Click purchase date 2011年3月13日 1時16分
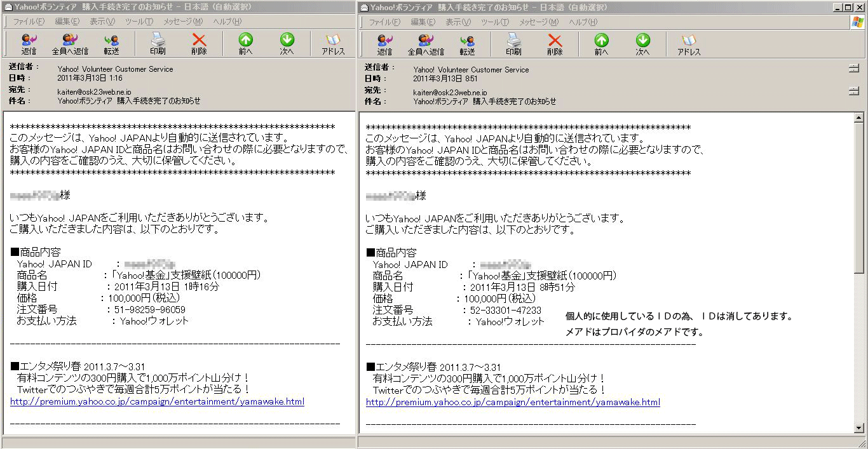The height and width of the screenshot is (449, 868). (167, 287)
